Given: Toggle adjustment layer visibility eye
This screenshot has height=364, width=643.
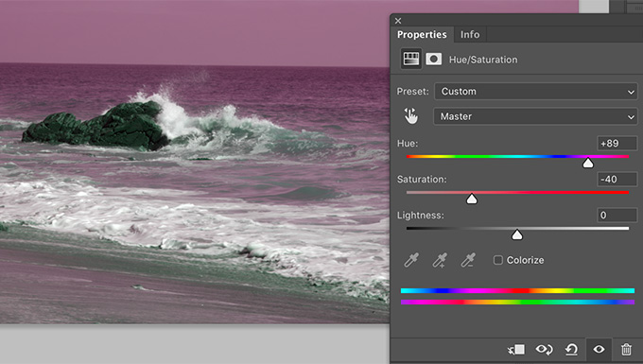Looking at the screenshot, I should (599, 349).
